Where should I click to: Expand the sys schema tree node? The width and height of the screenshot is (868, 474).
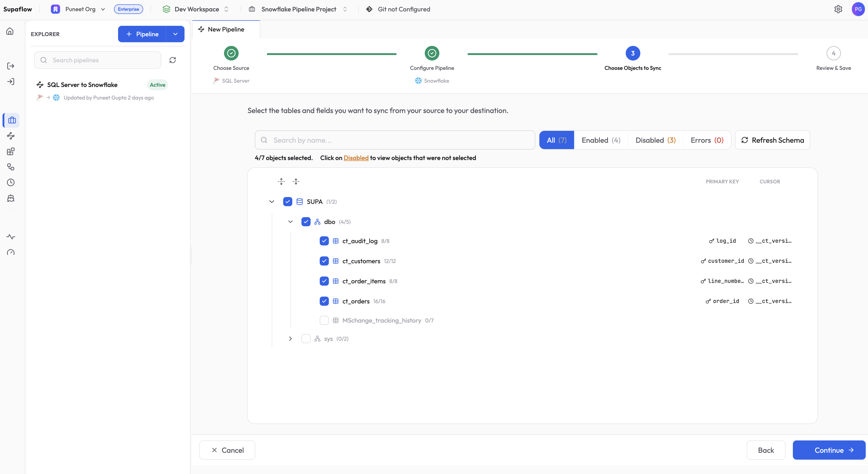[x=290, y=339]
